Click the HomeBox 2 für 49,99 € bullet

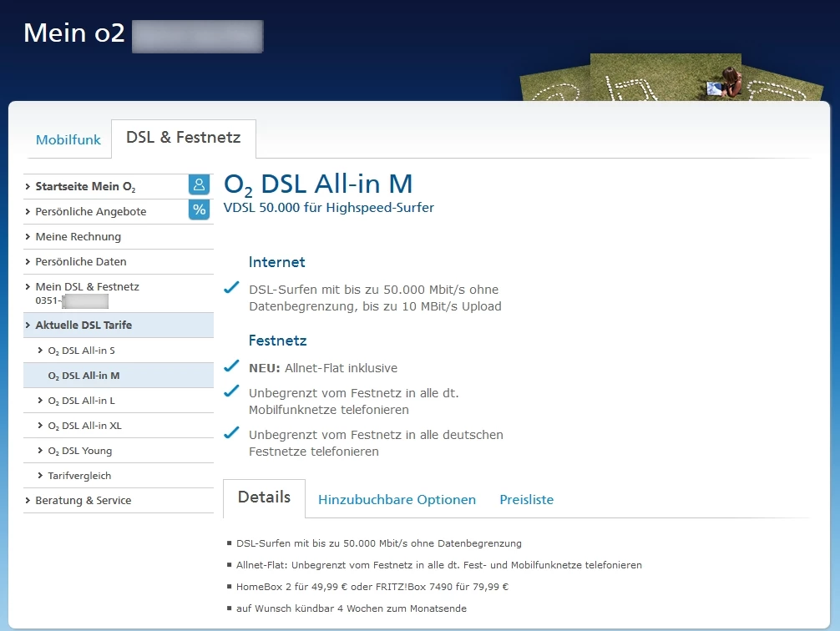372,587
